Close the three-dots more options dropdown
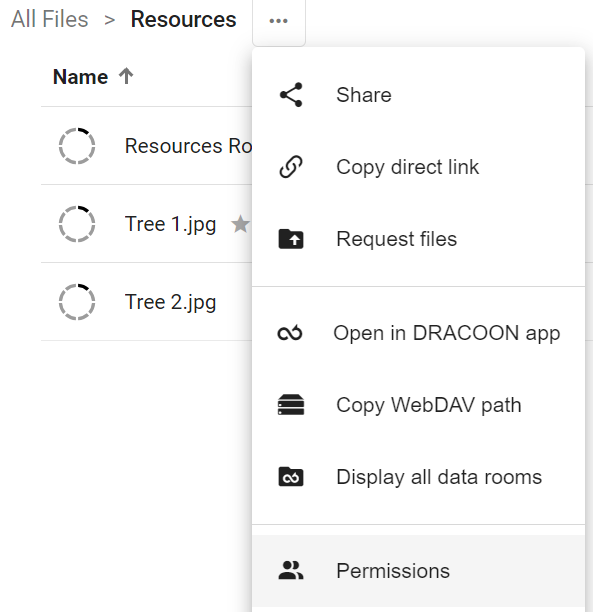The height and width of the screenshot is (612, 593). pyautogui.click(x=279, y=21)
